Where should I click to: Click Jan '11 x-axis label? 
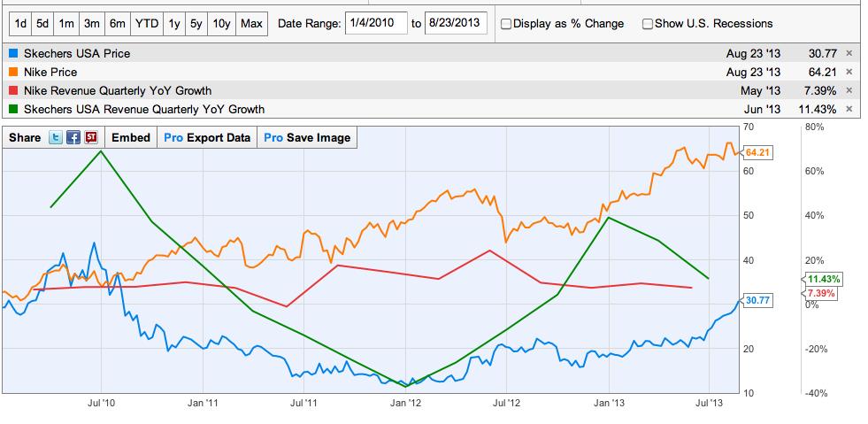[x=204, y=404]
